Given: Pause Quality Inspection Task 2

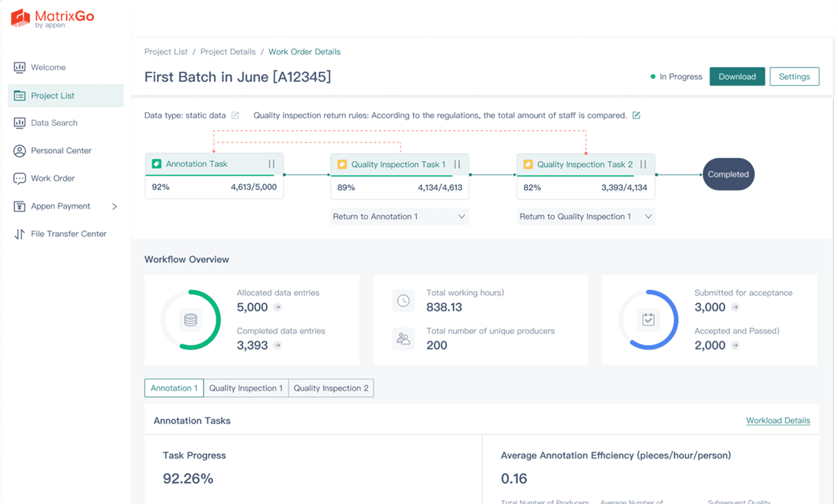Looking at the screenshot, I should point(643,165).
